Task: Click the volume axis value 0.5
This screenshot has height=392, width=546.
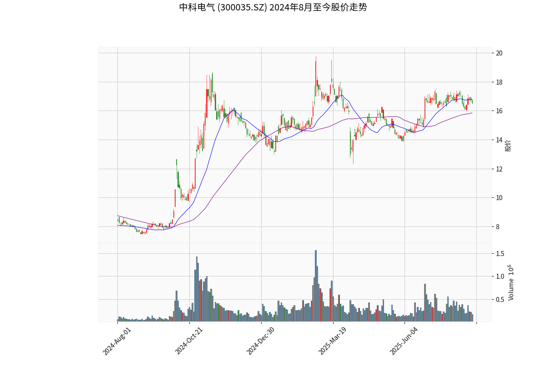Action: click(500, 299)
